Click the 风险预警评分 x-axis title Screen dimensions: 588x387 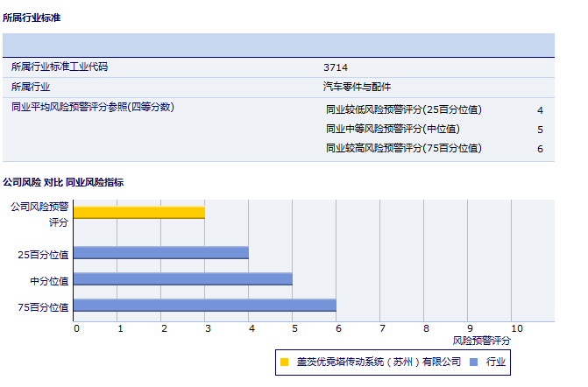click(x=482, y=340)
